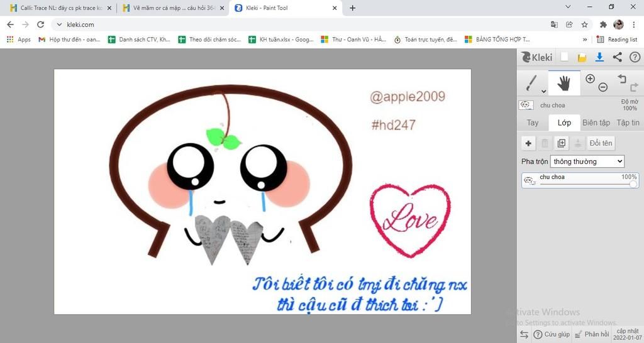This screenshot has width=644, height=343.
Task: Open the BẢNG TỔNG HỢP bookmark
Action: 497,40
